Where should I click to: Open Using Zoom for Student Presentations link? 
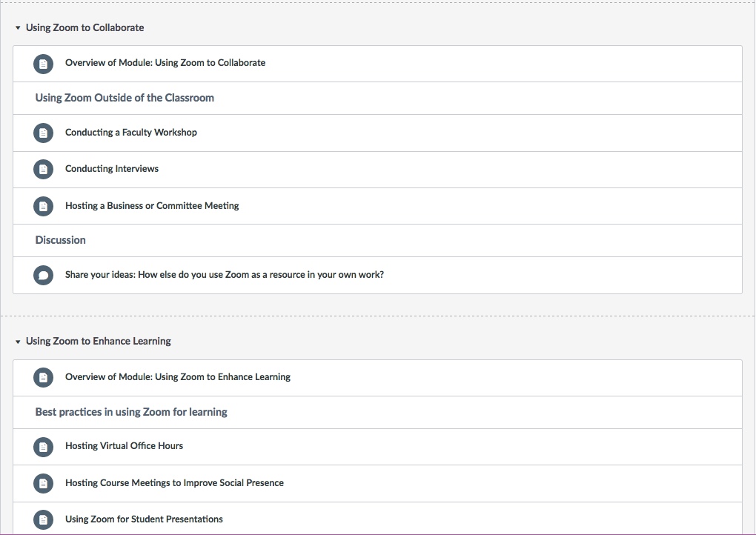(144, 519)
